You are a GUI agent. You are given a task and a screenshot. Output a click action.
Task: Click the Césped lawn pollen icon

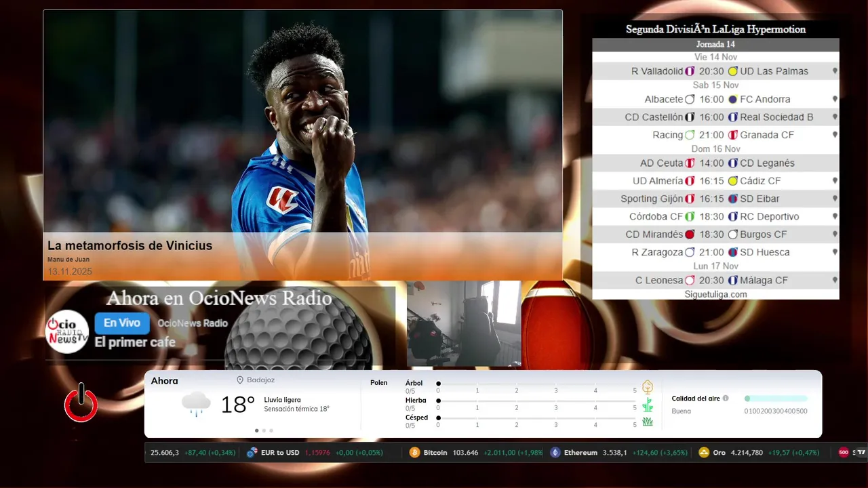point(648,422)
